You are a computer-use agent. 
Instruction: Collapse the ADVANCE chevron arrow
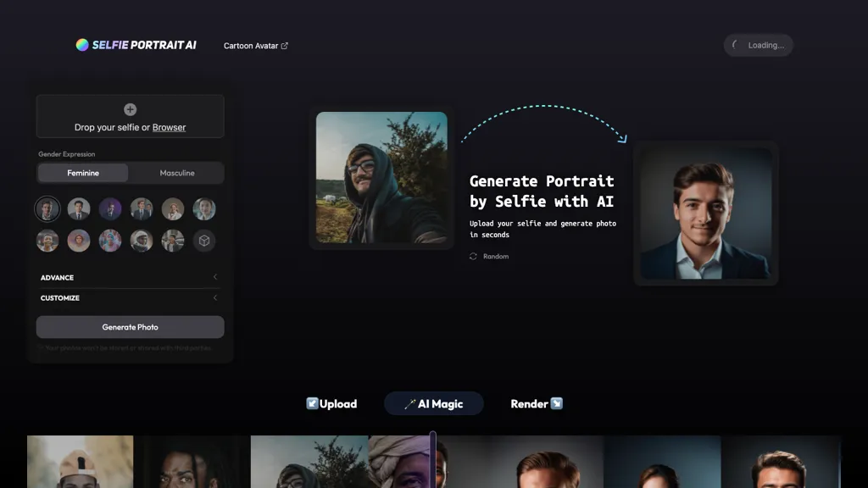(214, 277)
